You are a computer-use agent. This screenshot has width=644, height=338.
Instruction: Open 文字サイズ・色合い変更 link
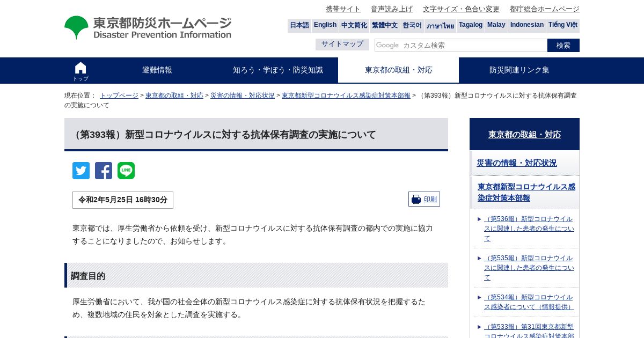pos(461,9)
